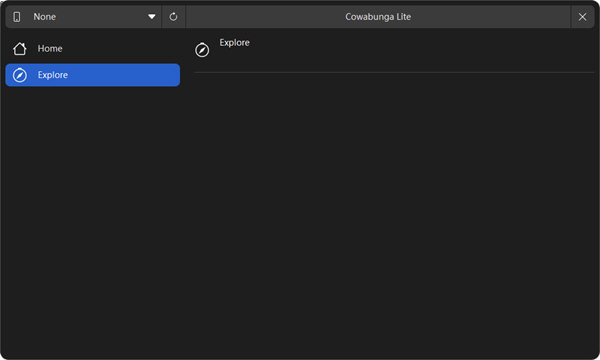Image resolution: width=600 pixels, height=360 pixels.
Task: Click the compass icon in the Explore page header
Action: tap(202, 50)
